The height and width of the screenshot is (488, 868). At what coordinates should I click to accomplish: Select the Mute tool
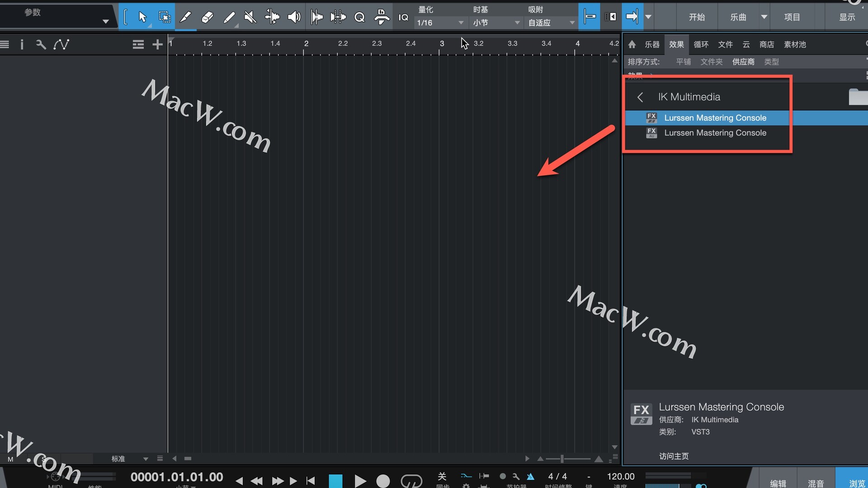[x=250, y=17]
